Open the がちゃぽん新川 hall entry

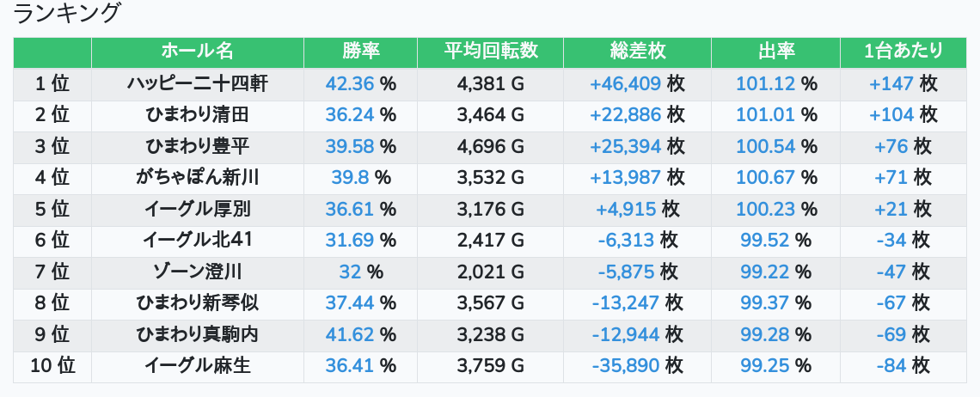(197, 178)
